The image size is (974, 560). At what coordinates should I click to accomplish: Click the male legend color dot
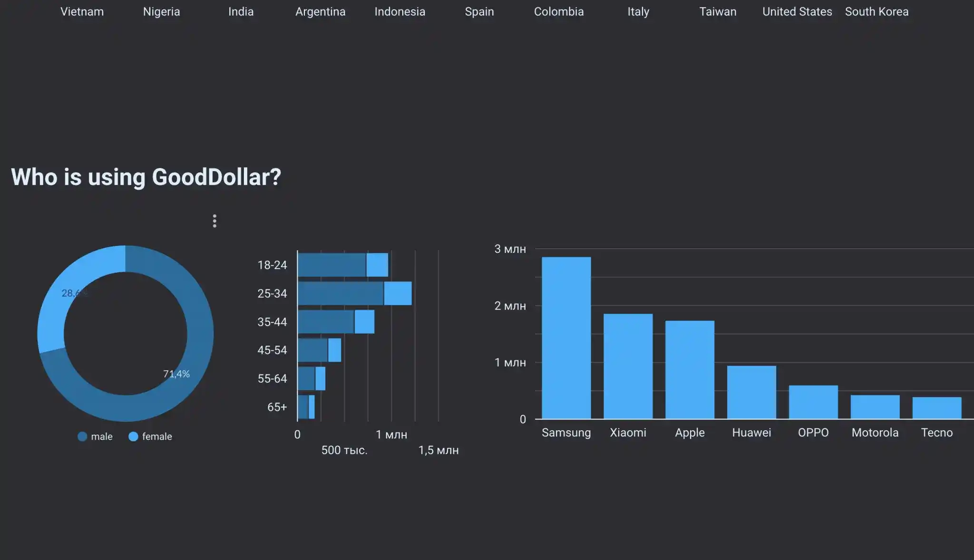82,436
